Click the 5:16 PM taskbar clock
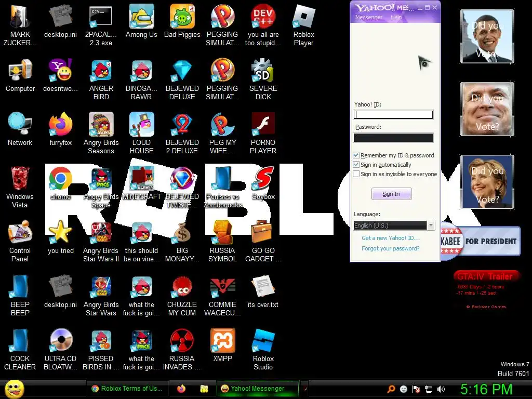 (x=486, y=389)
